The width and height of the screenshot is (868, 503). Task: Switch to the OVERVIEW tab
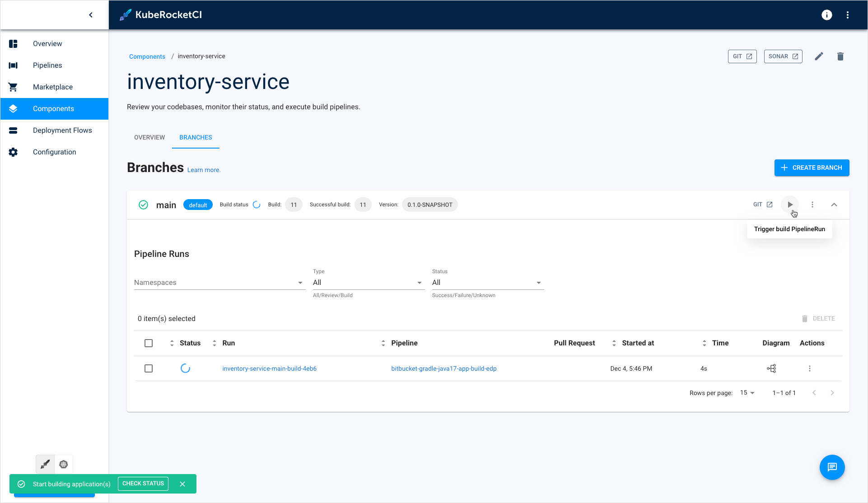(149, 137)
